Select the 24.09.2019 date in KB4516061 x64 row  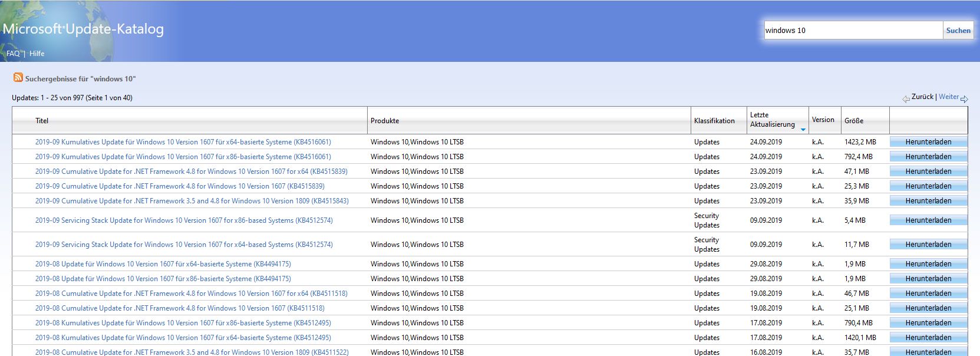click(x=766, y=142)
